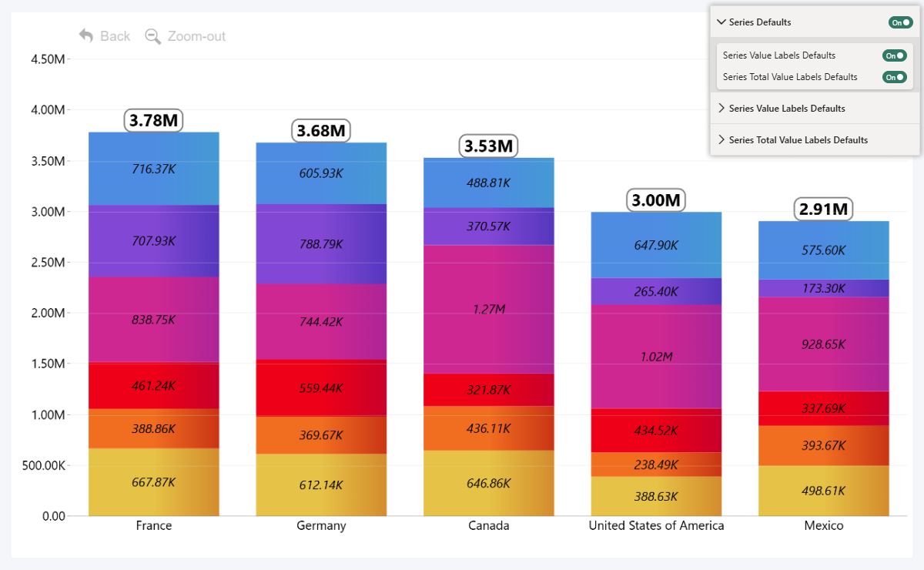
Task: Click Mexico red segment 337.69K
Action: coord(824,408)
